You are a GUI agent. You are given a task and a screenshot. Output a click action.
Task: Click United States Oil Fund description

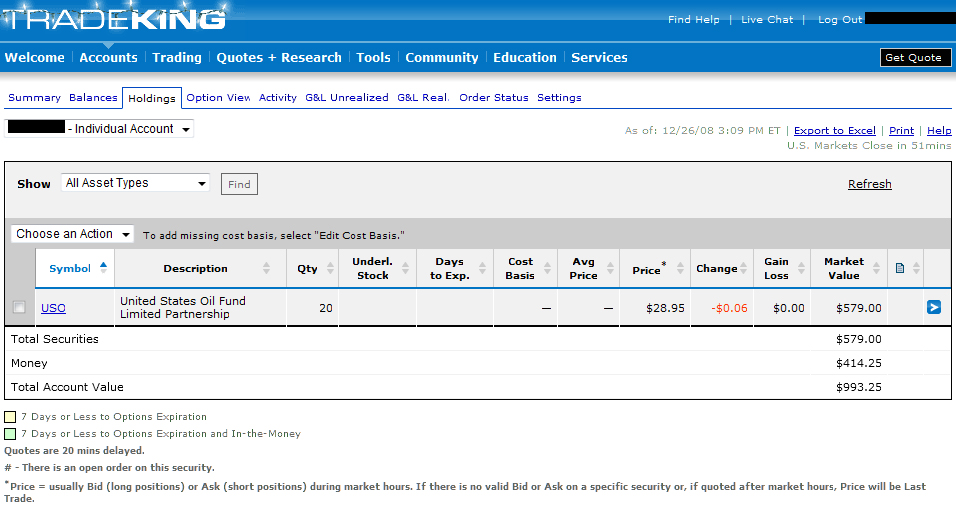pos(183,307)
